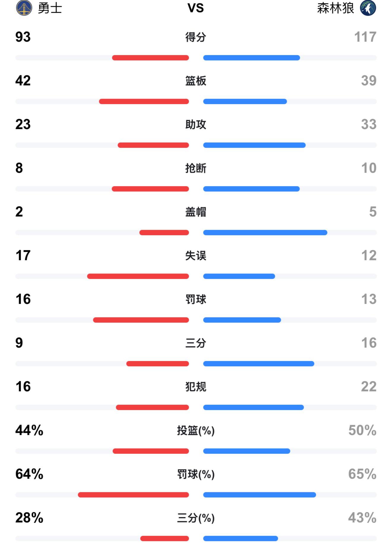
Task: Select the 犯规 stat label
Action: tap(196, 387)
